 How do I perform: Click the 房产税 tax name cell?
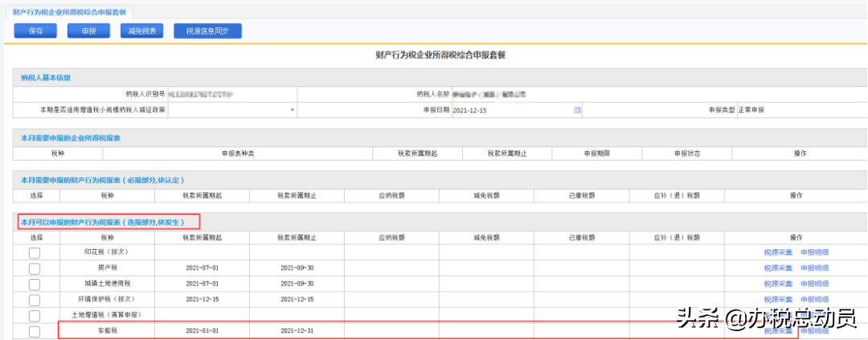[107, 268]
